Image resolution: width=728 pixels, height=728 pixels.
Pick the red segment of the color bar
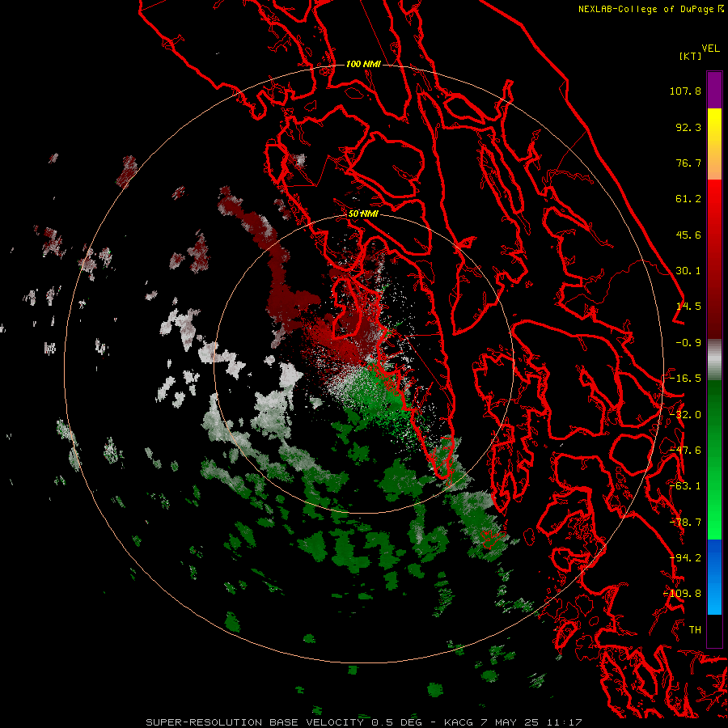[x=714, y=259]
